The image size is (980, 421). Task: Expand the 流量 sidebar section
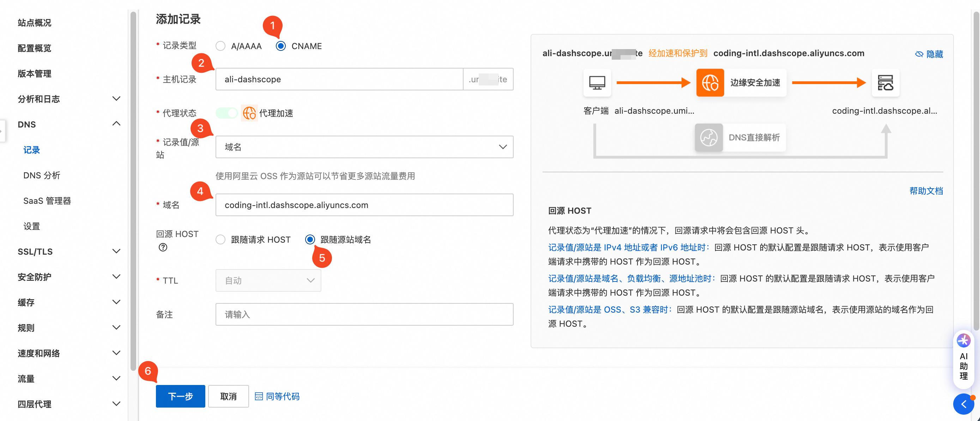[x=116, y=379]
